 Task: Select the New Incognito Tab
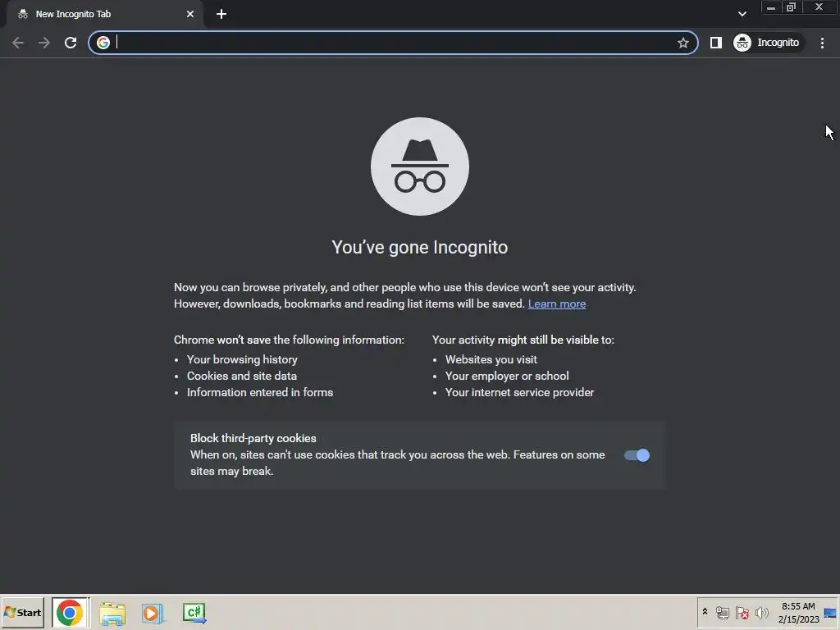pyautogui.click(x=104, y=14)
